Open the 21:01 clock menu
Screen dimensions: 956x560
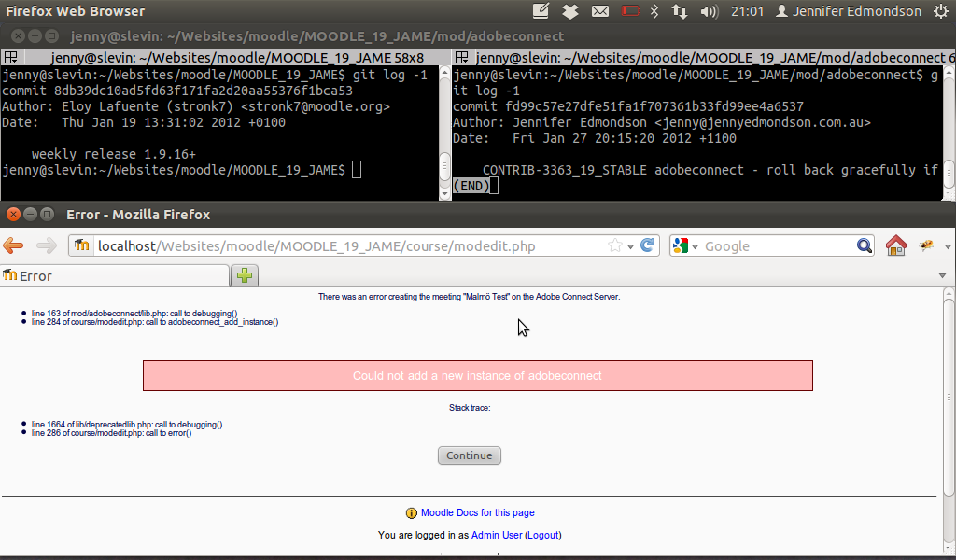[x=747, y=11]
